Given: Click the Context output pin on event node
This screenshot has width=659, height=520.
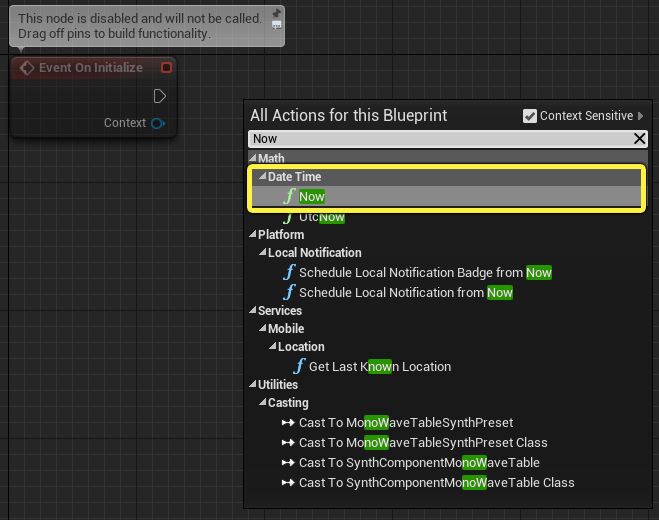Looking at the screenshot, I should pyautogui.click(x=158, y=123).
